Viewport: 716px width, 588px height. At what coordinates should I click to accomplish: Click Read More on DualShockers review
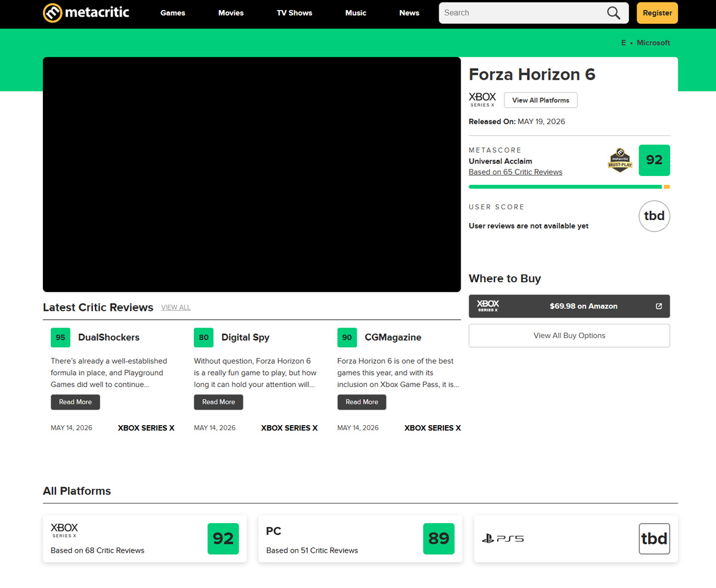[x=75, y=402]
